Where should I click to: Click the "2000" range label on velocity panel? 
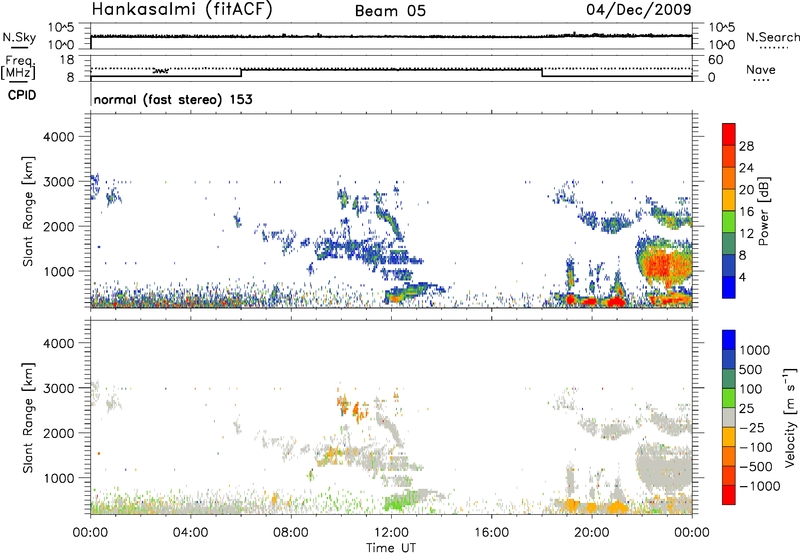pyautogui.click(x=59, y=433)
